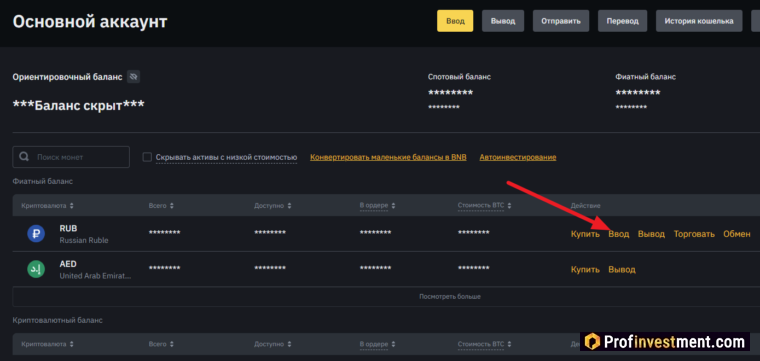Click the Ориентировочный баланс label
This screenshot has width=760, height=361.
click(67, 77)
